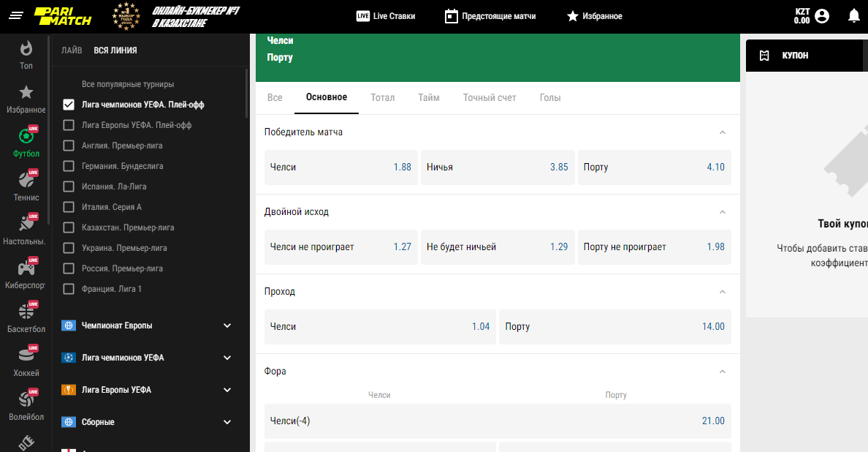The height and width of the screenshot is (452, 868).
Task: Expand the Лига чемпионов УЕФА category
Action: [227, 358]
